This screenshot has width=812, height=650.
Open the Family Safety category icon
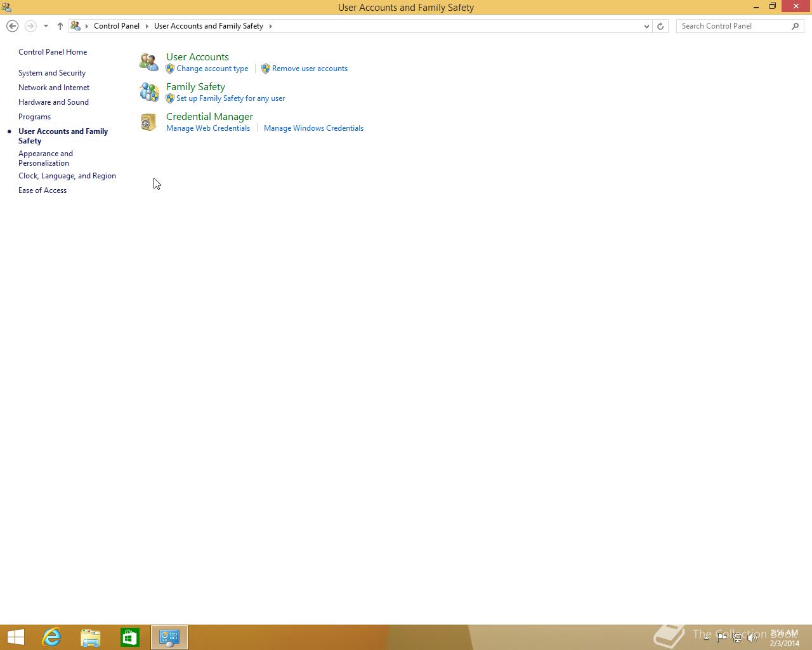point(149,92)
